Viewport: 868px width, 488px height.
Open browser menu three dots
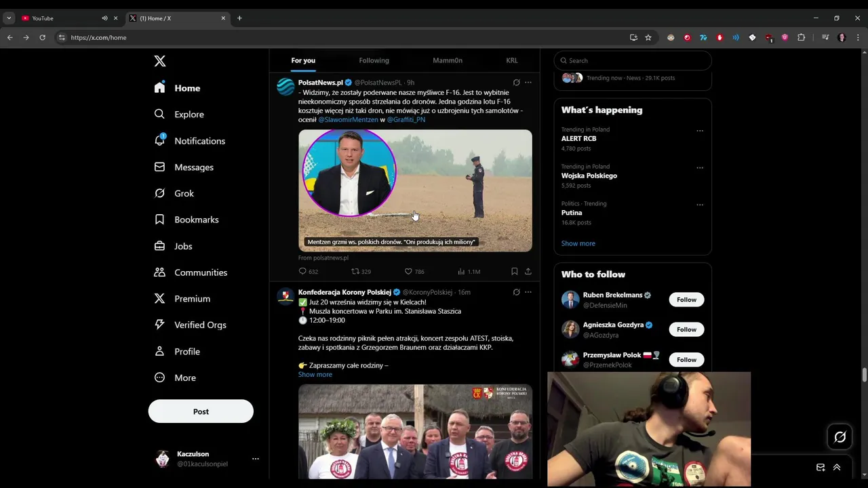click(858, 37)
